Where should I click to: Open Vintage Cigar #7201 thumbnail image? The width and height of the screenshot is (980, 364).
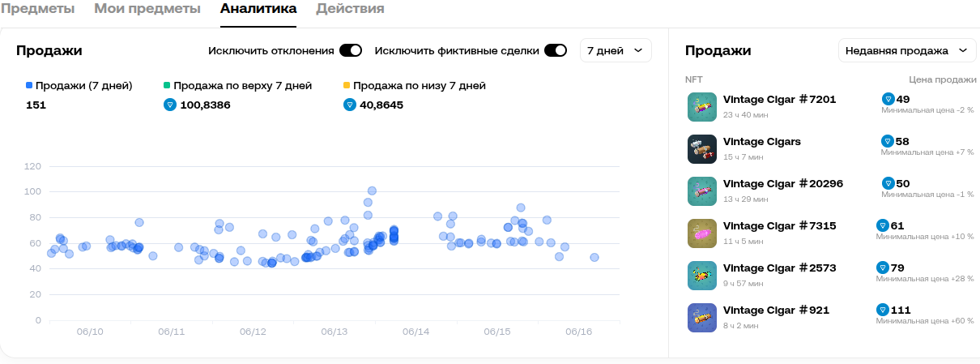coord(701,107)
